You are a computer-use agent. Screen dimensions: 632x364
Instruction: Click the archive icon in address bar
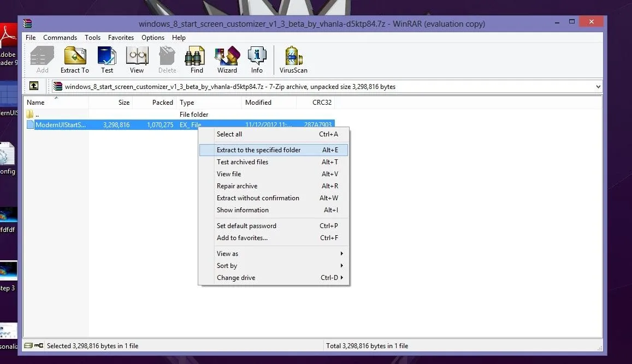point(58,86)
